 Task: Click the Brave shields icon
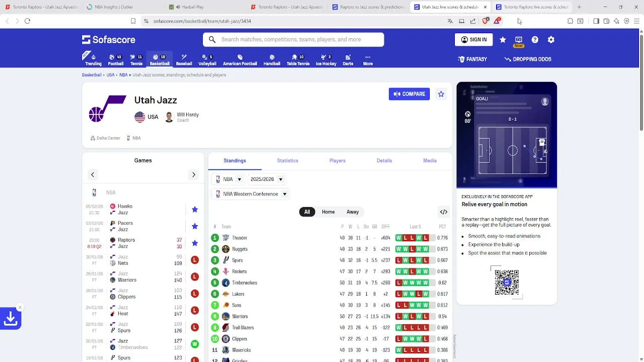(485, 21)
